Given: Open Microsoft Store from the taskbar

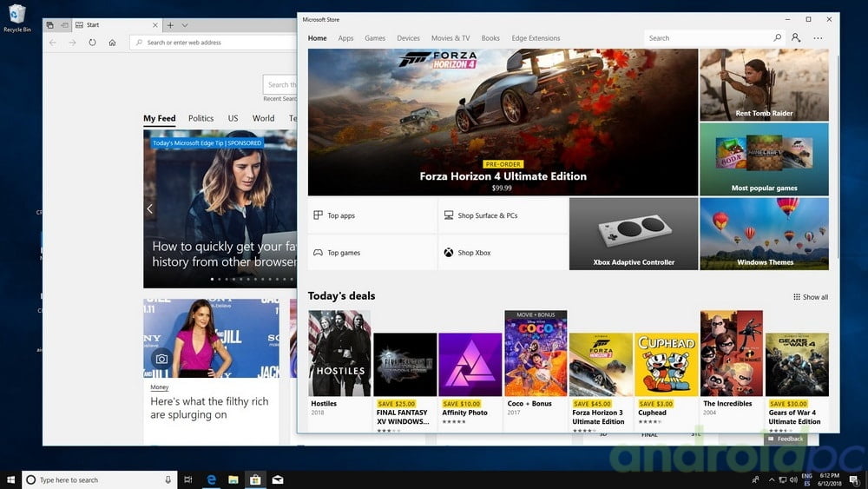Looking at the screenshot, I should click(x=255, y=479).
